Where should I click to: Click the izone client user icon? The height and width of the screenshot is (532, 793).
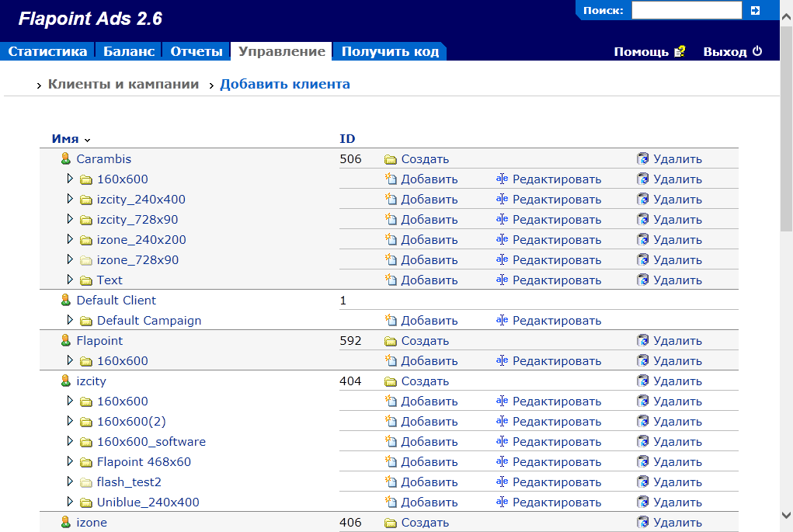[66, 523]
